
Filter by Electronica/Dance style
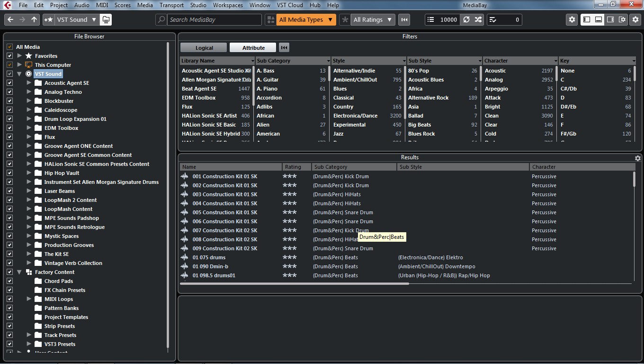click(367, 116)
